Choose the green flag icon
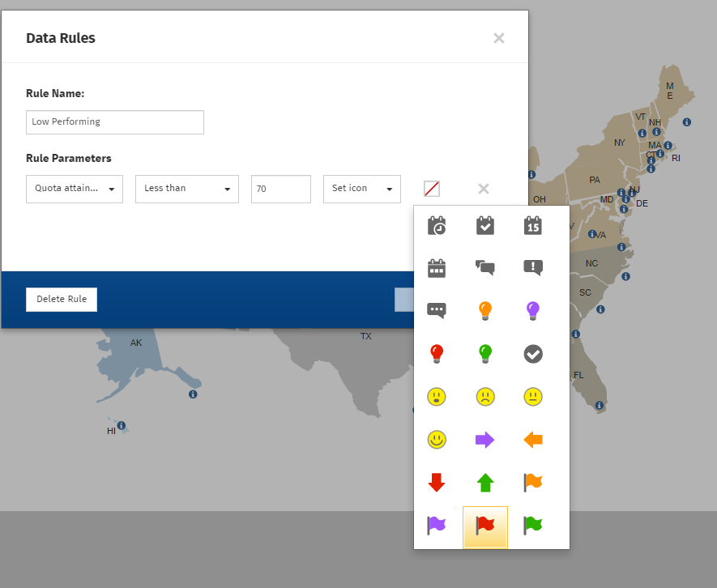The image size is (717, 588). point(532,526)
